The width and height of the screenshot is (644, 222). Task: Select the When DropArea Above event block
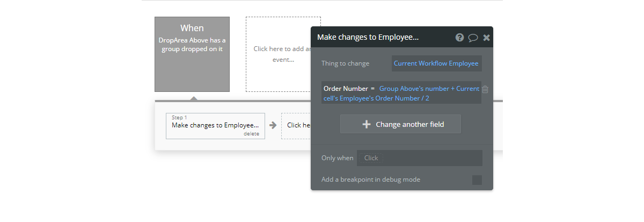click(192, 54)
